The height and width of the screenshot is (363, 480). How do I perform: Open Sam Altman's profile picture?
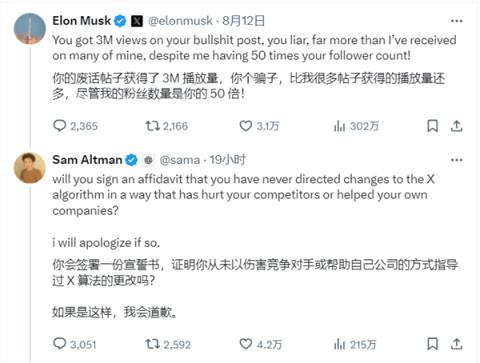(x=30, y=168)
